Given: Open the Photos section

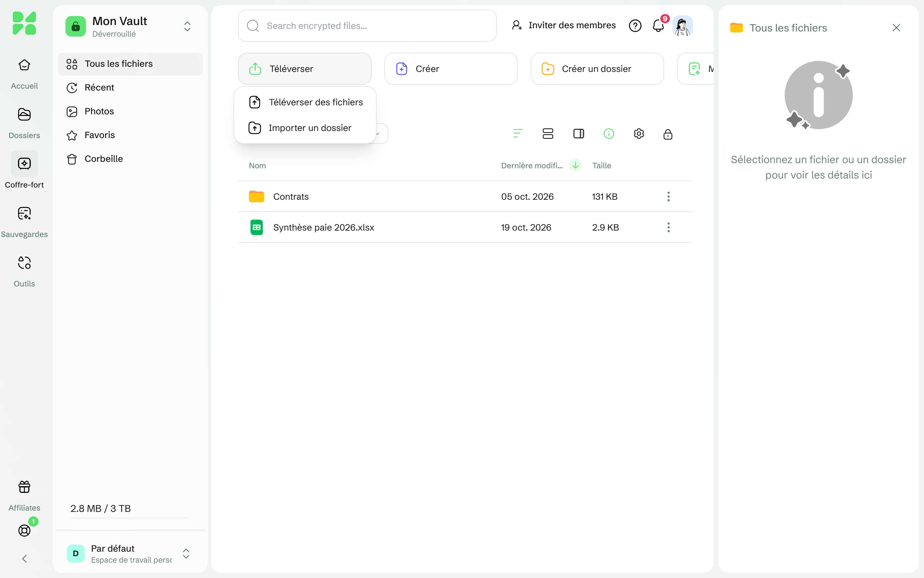Looking at the screenshot, I should coord(130,111).
